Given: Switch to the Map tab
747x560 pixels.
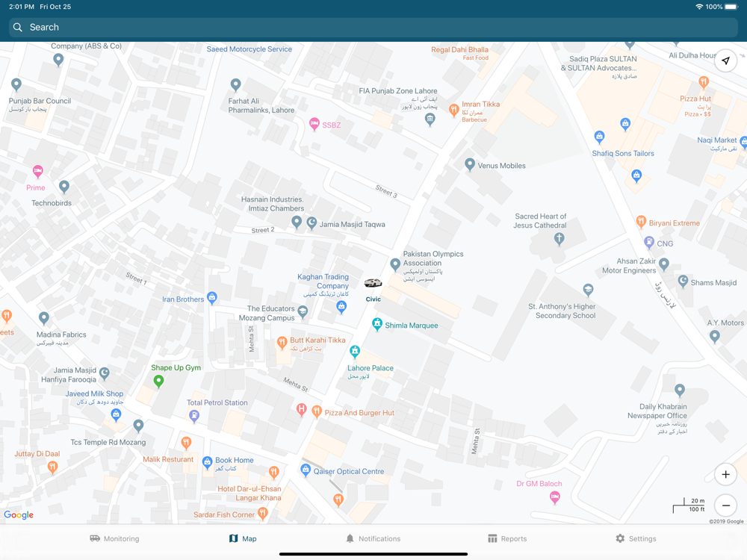Looking at the screenshot, I should click(243, 538).
